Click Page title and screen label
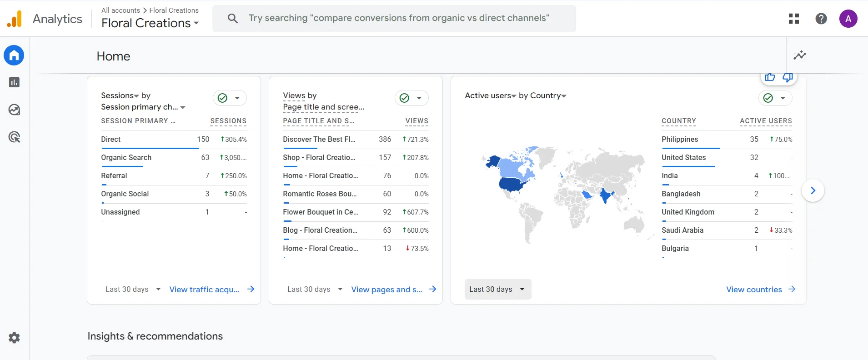 [x=323, y=107]
